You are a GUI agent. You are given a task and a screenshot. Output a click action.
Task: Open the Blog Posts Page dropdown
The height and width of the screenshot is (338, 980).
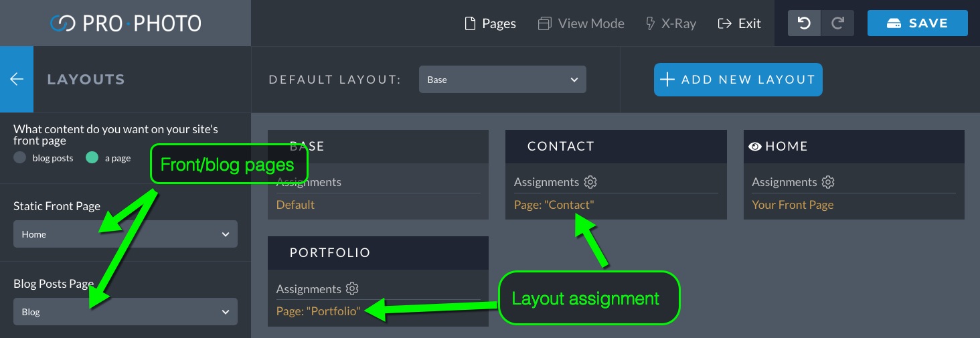(125, 312)
